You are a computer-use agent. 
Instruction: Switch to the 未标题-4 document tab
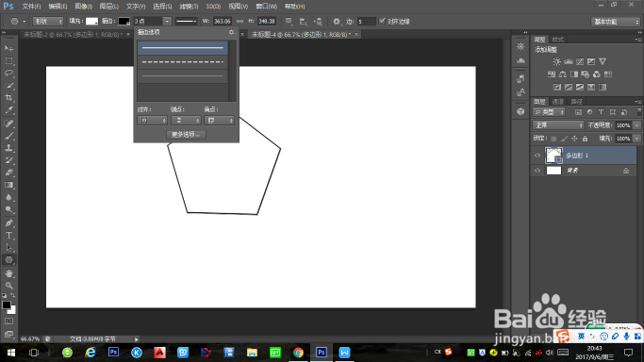click(x=301, y=35)
